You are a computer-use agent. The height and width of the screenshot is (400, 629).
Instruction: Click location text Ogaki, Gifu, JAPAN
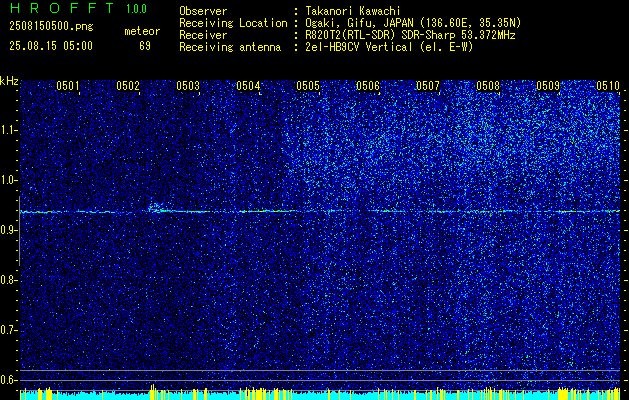point(359,23)
